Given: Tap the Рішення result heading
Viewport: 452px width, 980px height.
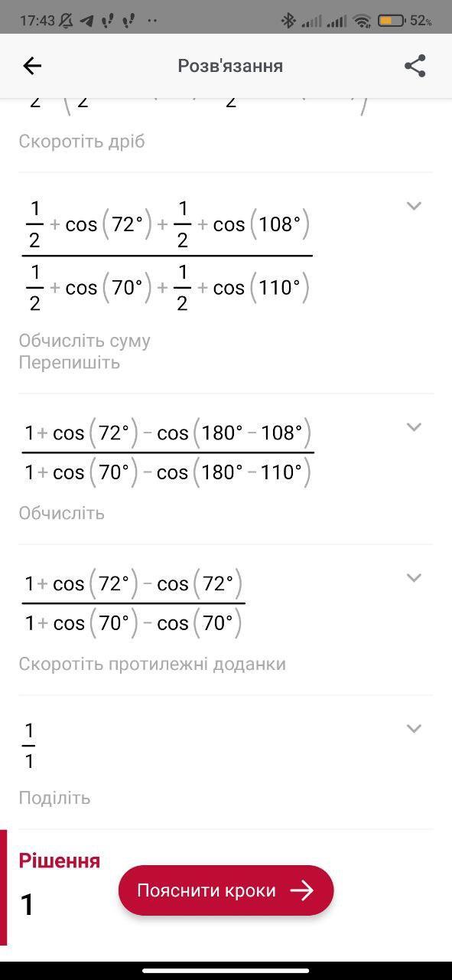Looking at the screenshot, I should coord(60,861).
